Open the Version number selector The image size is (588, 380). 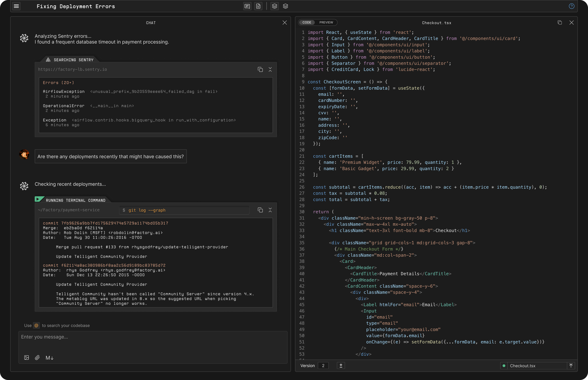tap(323, 366)
